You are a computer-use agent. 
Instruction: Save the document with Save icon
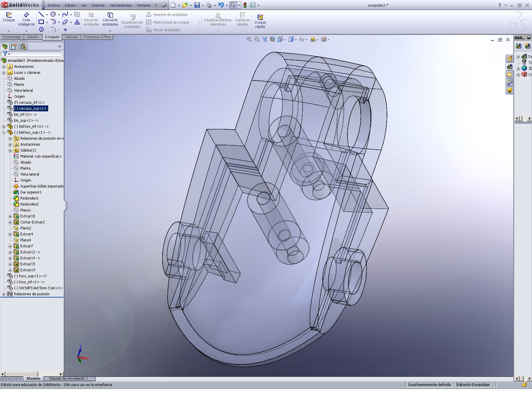point(197,5)
